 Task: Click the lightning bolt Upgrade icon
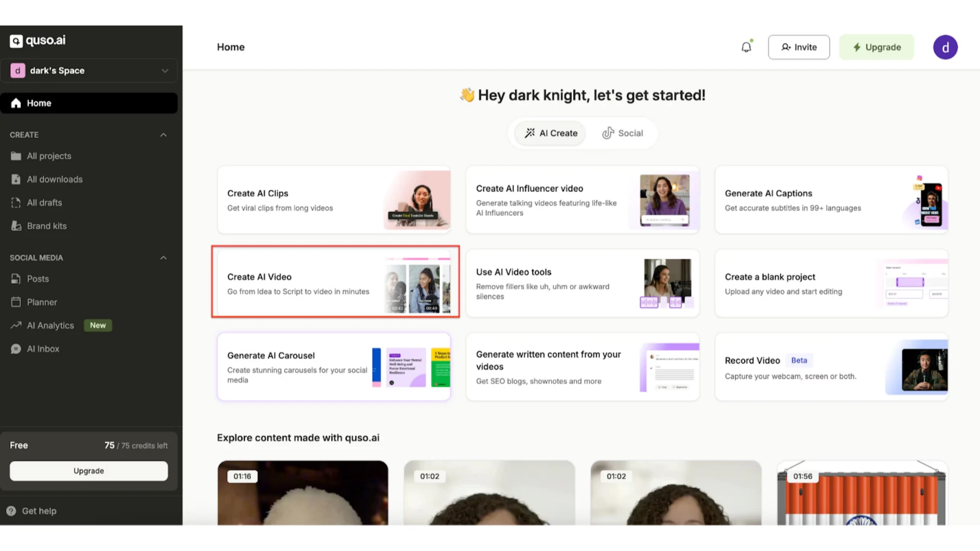tap(857, 47)
